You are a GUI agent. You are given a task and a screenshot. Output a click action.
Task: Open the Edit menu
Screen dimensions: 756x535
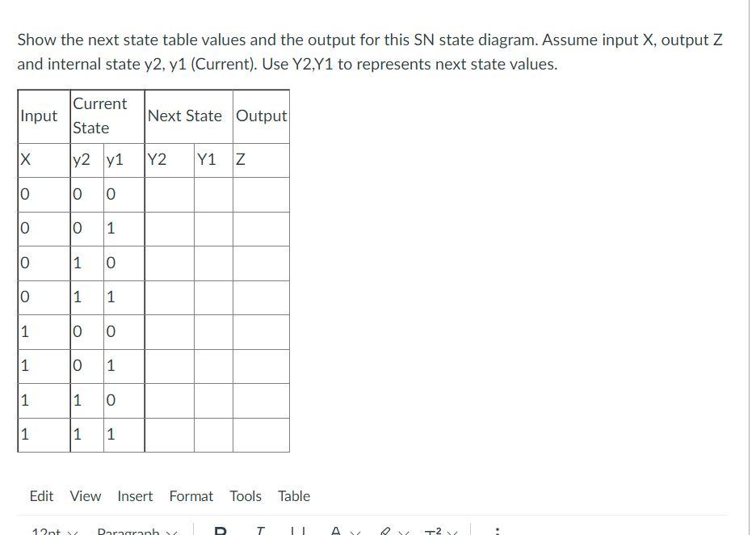click(x=41, y=496)
